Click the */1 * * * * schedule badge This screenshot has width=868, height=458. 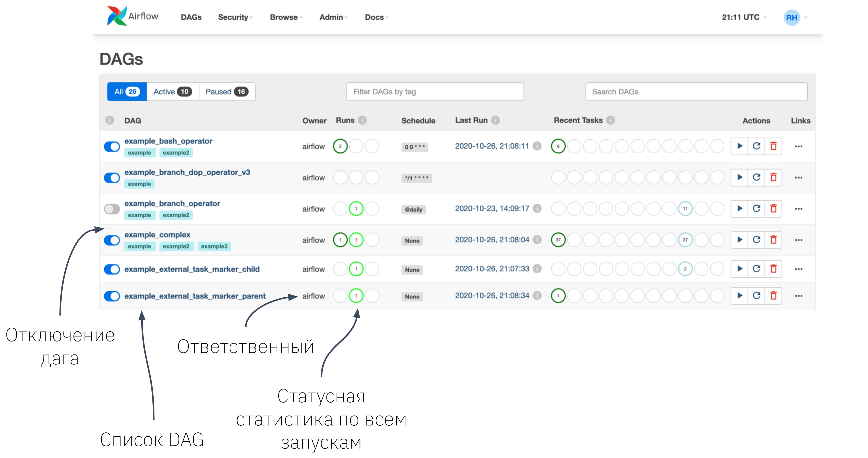tap(416, 178)
